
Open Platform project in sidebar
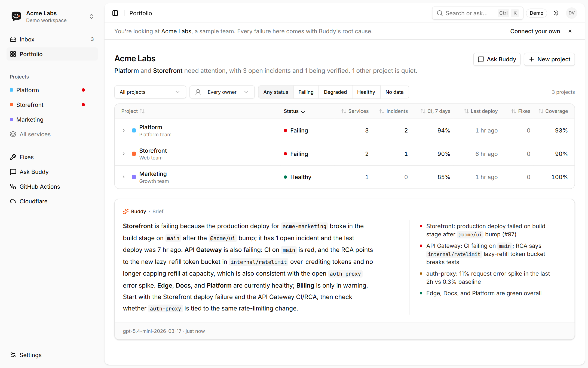pos(52,90)
